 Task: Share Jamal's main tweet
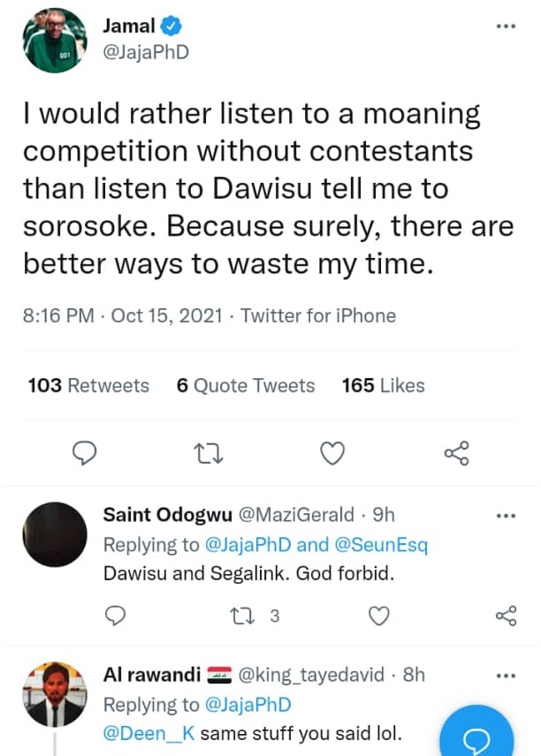coord(456,454)
